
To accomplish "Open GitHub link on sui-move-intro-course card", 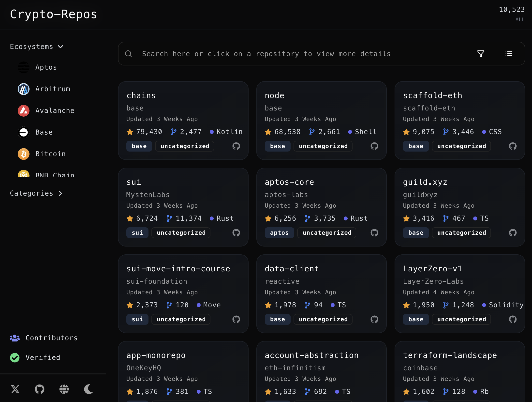I will [x=236, y=319].
